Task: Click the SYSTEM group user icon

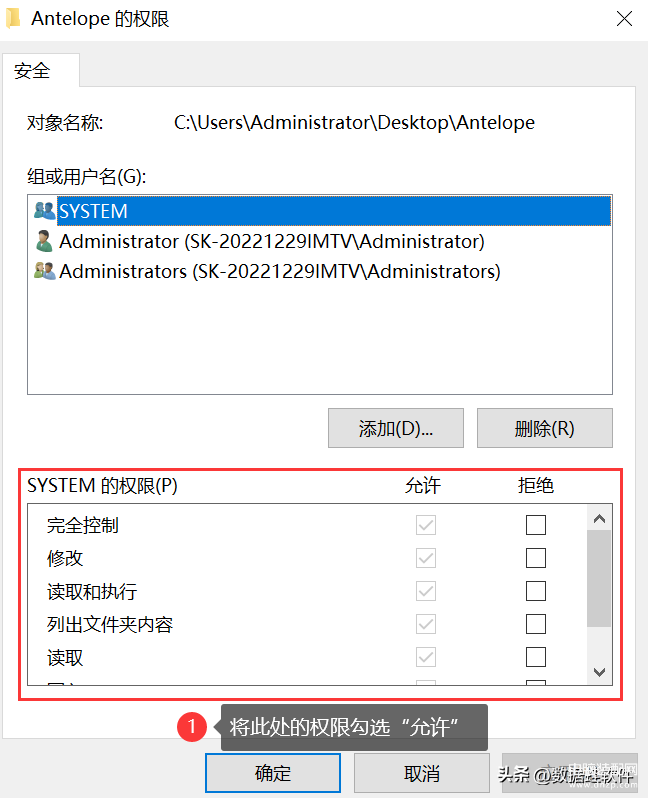Action: (x=44, y=211)
